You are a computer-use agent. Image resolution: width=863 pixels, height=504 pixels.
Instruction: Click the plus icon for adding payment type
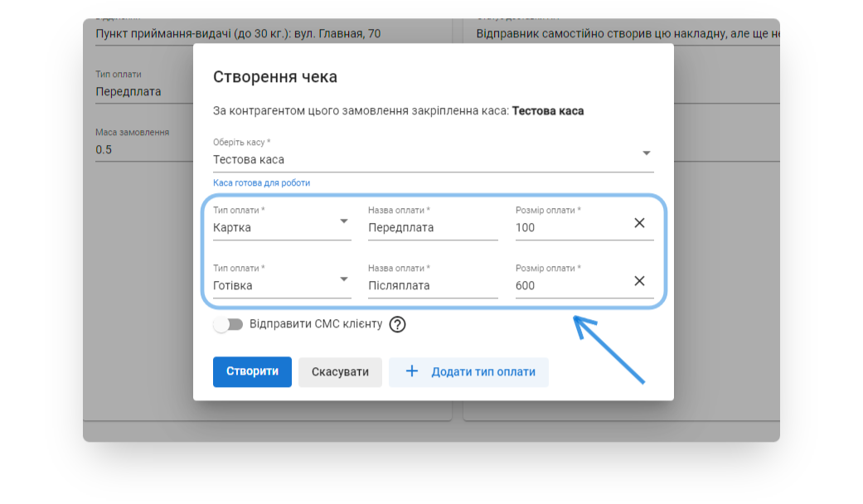[411, 371]
